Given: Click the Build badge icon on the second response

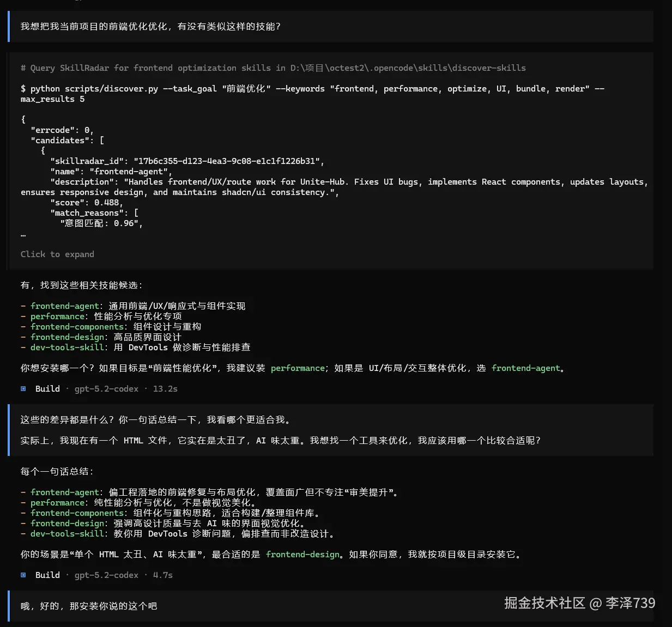Looking at the screenshot, I should (23, 575).
